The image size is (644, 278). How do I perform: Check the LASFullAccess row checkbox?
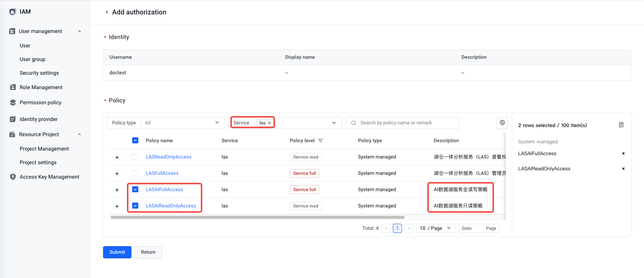coord(135,173)
